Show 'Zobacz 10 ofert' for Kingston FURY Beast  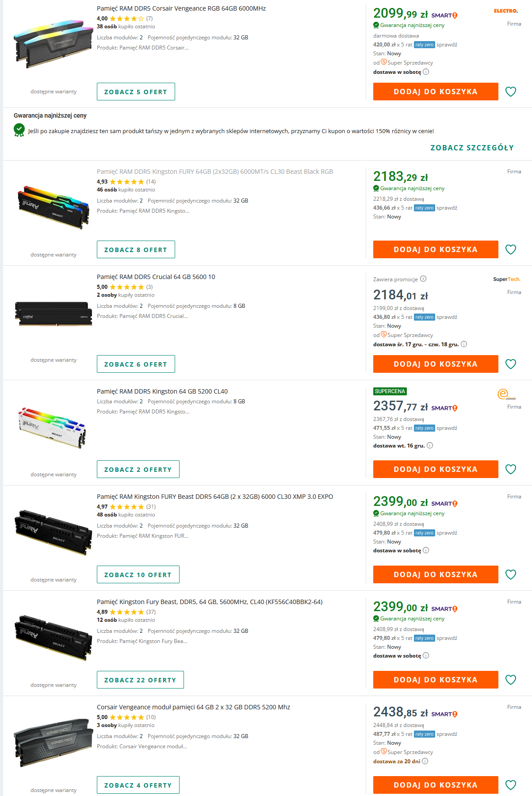point(138,574)
